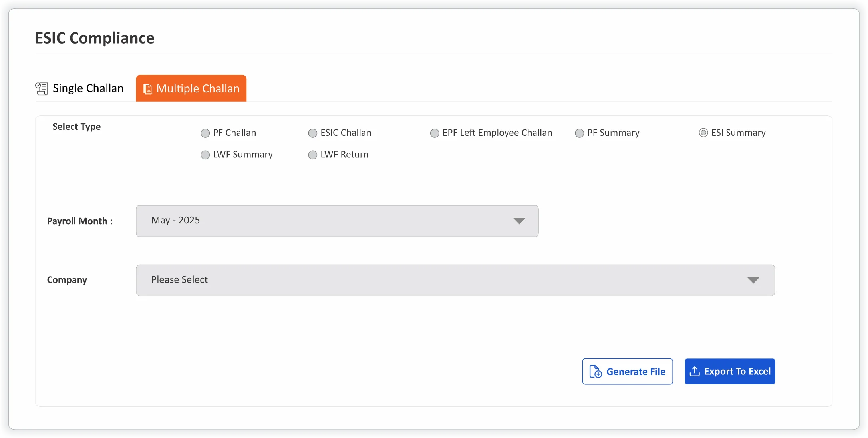The width and height of the screenshot is (868, 438).
Task: Select the ESI Summary radio button
Action: pyautogui.click(x=703, y=133)
